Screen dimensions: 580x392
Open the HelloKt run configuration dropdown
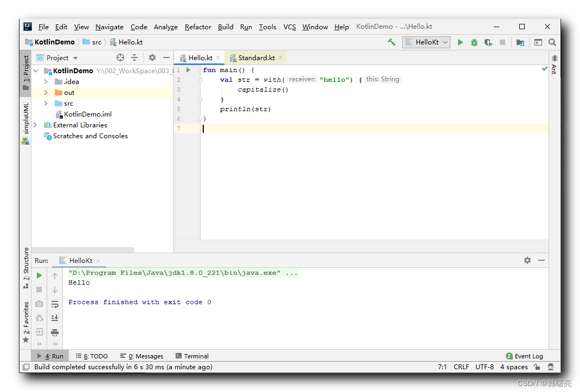click(x=426, y=42)
